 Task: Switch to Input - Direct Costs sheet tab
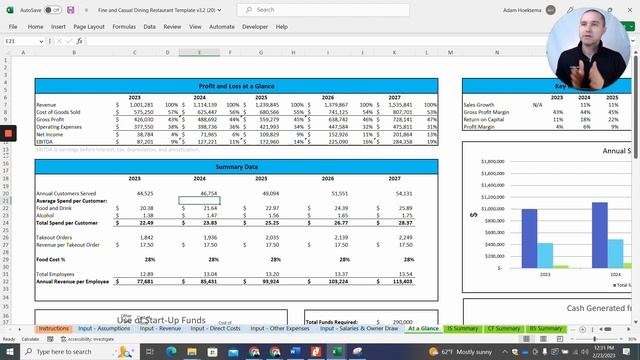215,329
